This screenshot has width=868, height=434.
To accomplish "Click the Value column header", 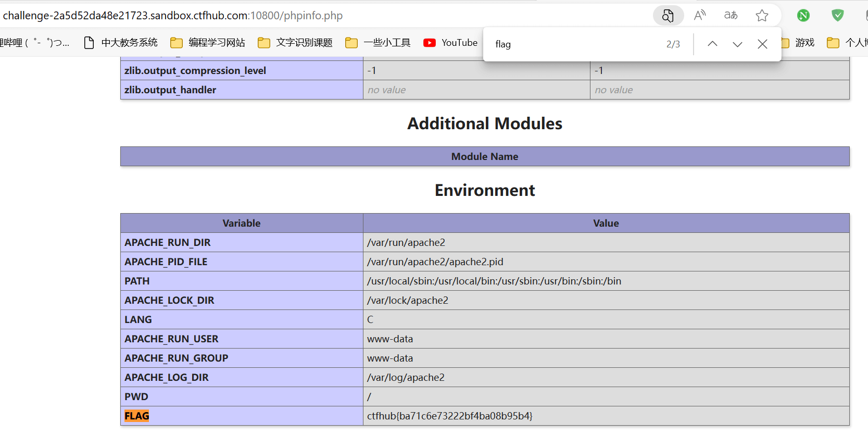I will coord(606,223).
